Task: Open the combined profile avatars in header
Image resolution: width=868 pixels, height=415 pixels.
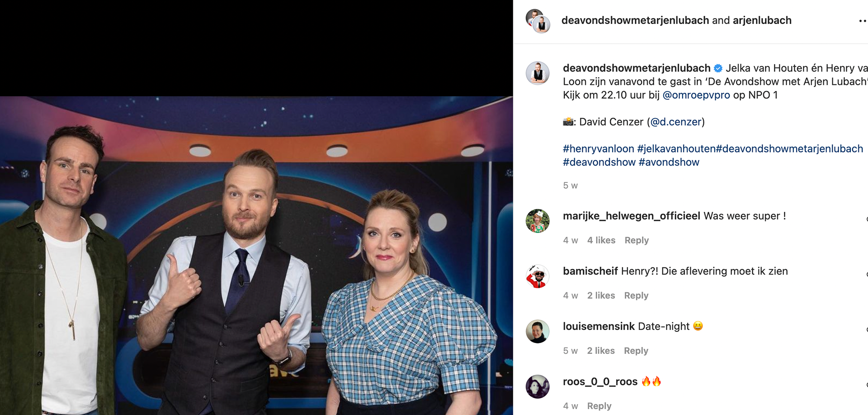Action: tap(538, 21)
